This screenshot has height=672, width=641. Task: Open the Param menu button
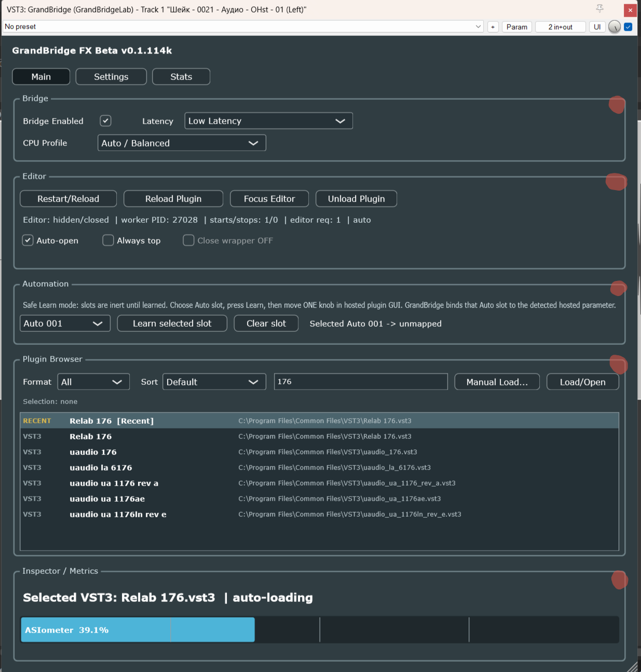click(517, 27)
